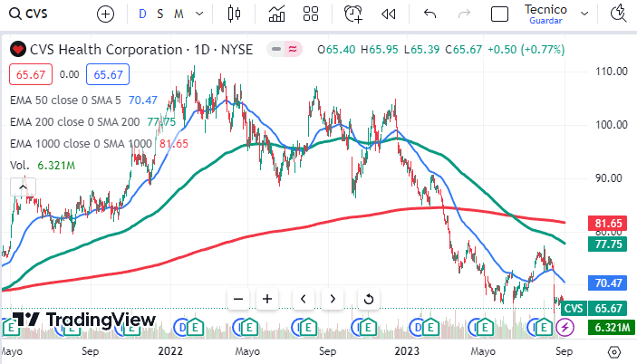Select the EMA 200 indicator legend

point(74,121)
